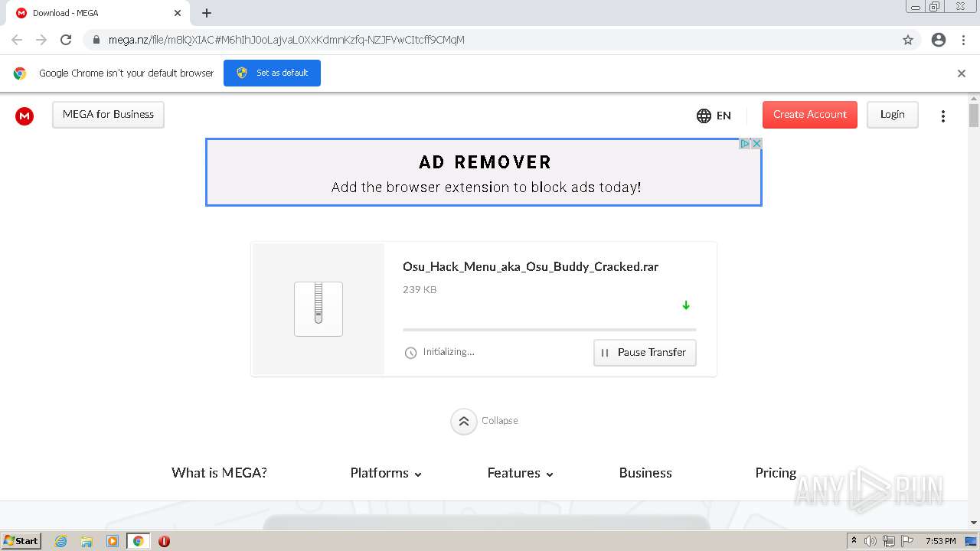The width and height of the screenshot is (980, 551).
Task: Open the Pricing menu item
Action: (x=776, y=473)
